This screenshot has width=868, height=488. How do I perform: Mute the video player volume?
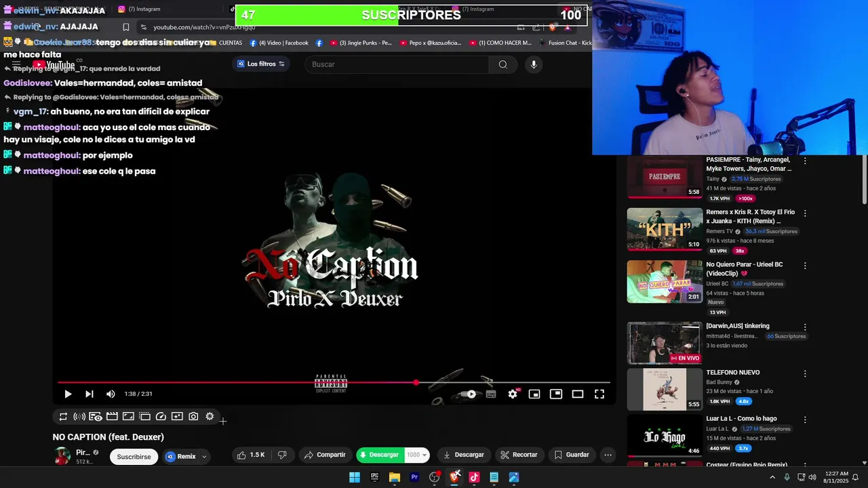tap(111, 394)
